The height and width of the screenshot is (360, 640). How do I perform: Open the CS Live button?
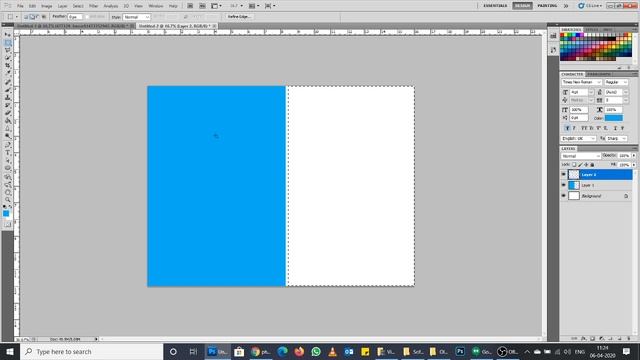(590, 6)
